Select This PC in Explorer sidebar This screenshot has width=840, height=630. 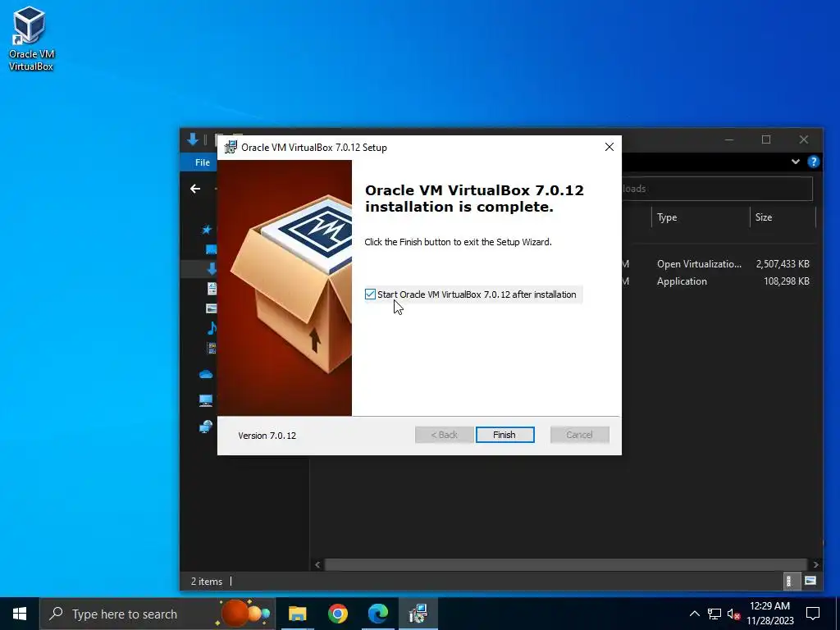click(206, 400)
